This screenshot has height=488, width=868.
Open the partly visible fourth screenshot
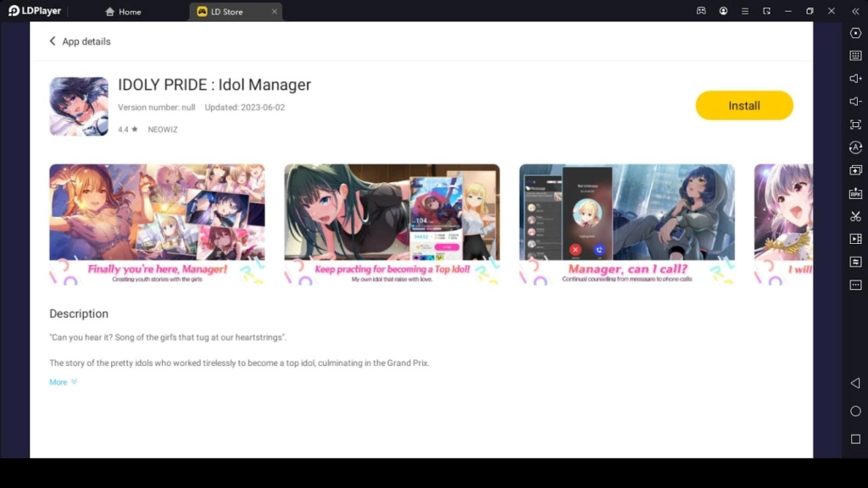click(783, 224)
